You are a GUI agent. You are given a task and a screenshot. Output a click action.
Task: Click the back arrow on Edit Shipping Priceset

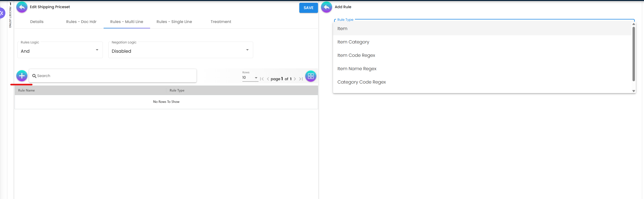[x=21, y=7]
